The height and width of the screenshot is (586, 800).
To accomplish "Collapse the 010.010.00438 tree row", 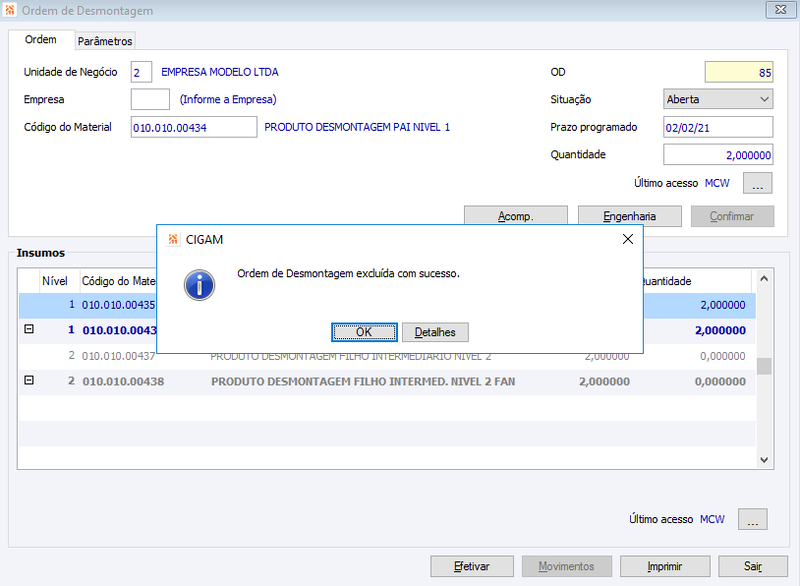I will click(x=29, y=380).
